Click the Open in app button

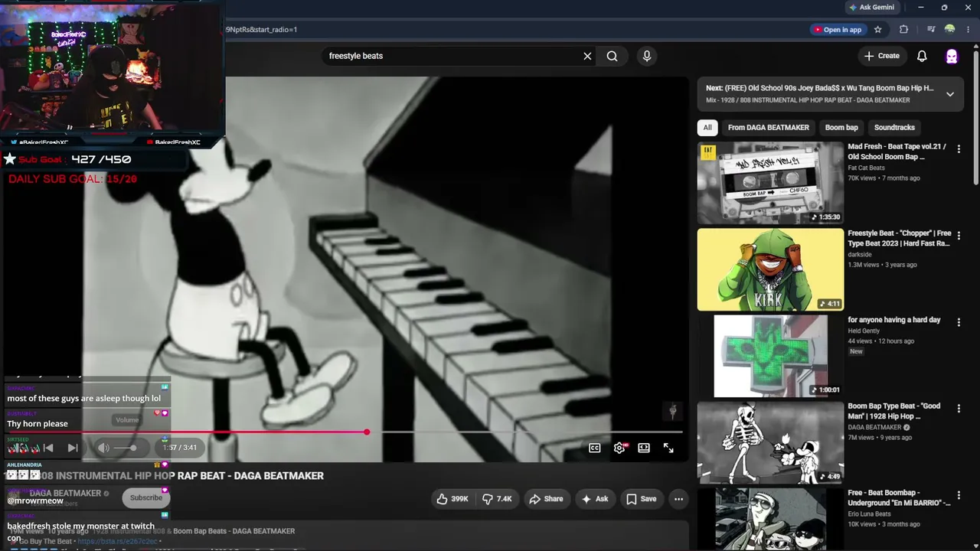pyautogui.click(x=838, y=30)
